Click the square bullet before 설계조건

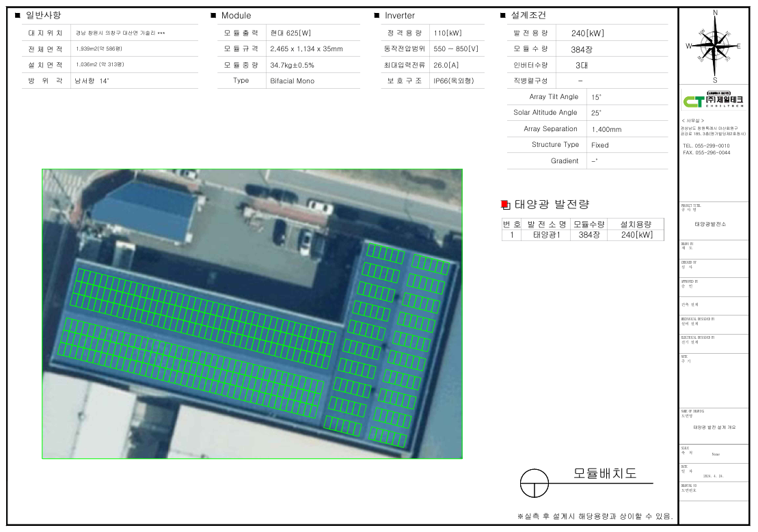click(x=503, y=15)
